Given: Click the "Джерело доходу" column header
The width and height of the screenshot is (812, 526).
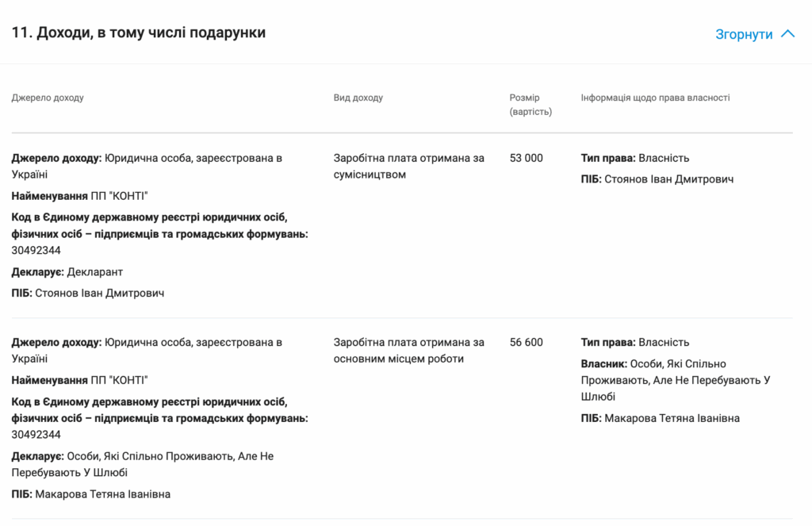Looking at the screenshot, I should click(48, 98).
